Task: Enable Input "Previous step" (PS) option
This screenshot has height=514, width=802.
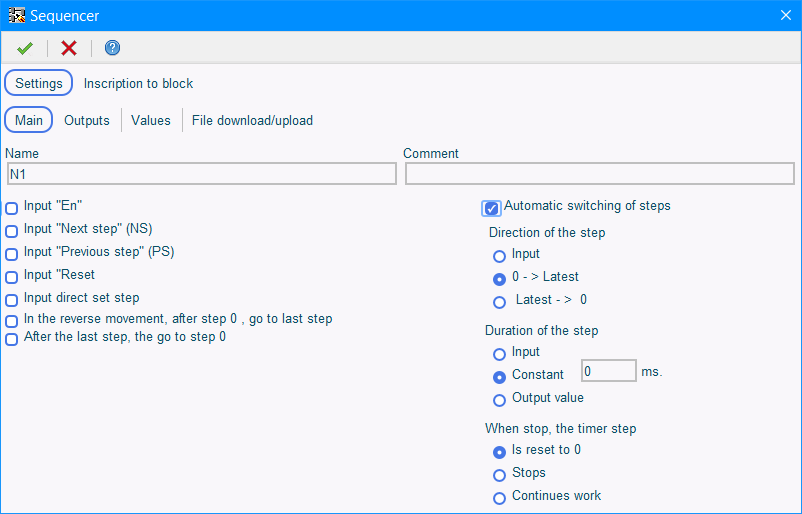Action: click(x=11, y=254)
